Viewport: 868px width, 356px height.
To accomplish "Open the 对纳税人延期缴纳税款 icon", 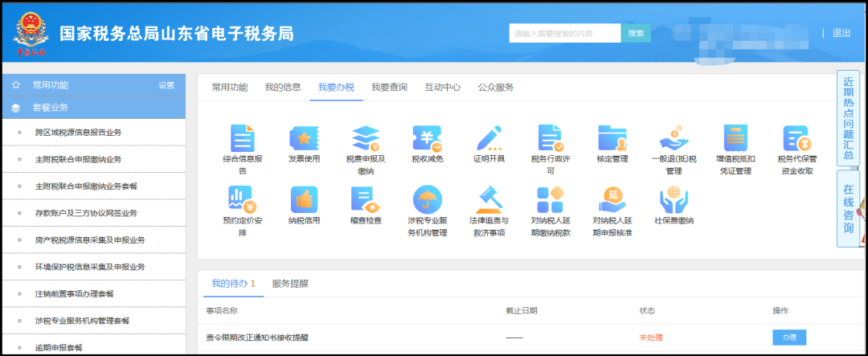I will coord(551,200).
